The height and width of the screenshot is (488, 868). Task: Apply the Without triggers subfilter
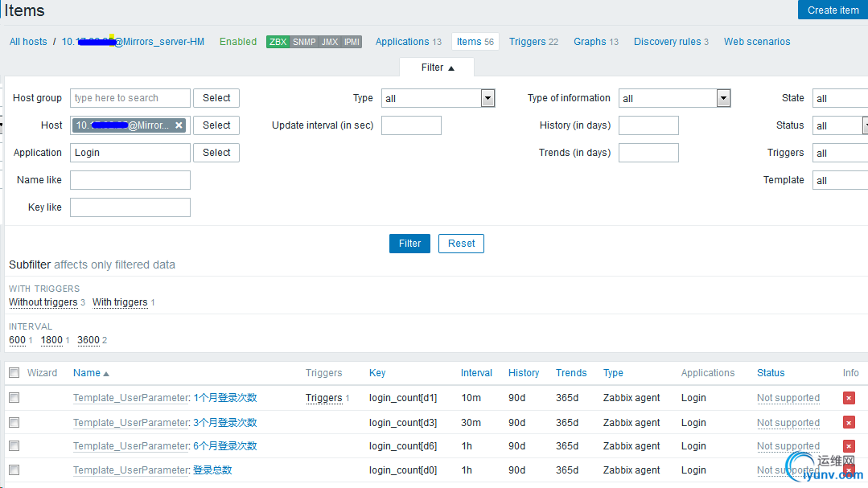pyautogui.click(x=43, y=302)
